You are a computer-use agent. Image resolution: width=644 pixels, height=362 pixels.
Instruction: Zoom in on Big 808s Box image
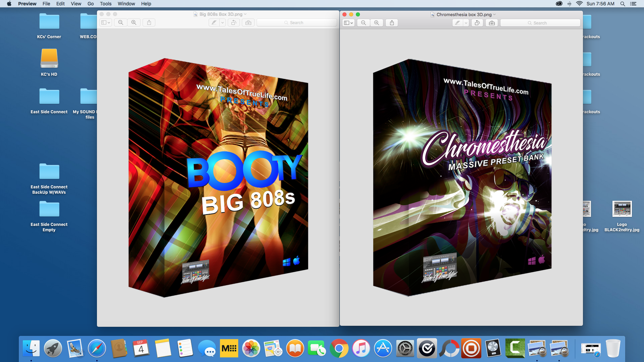(x=134, y=22)
